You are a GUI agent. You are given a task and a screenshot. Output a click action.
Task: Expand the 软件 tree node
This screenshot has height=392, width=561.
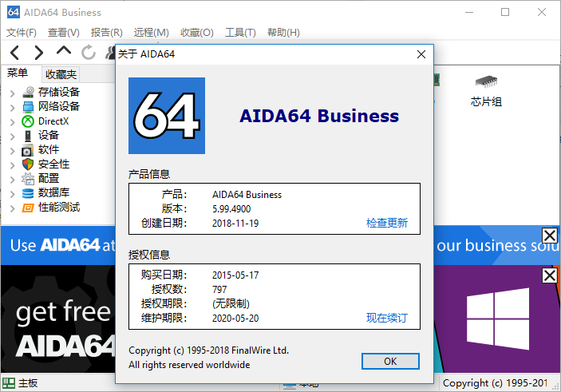[x=13, y=151]
